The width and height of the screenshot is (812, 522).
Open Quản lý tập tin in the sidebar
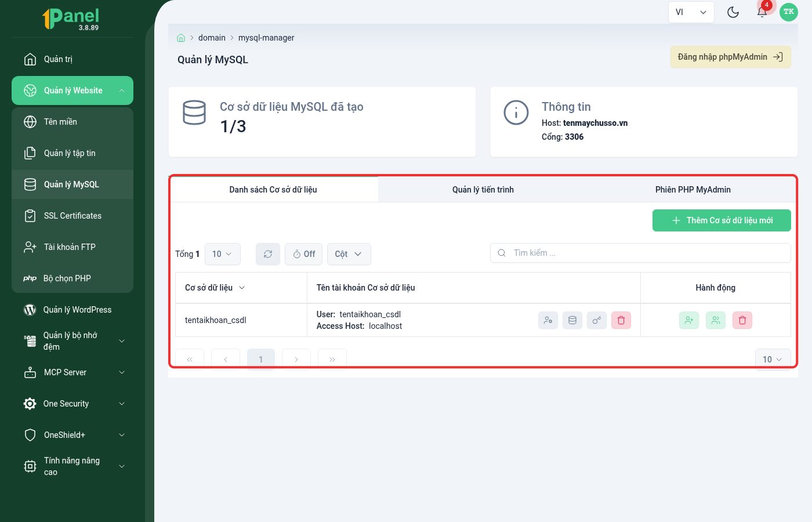pyautogui.click(x=72, y=153)
